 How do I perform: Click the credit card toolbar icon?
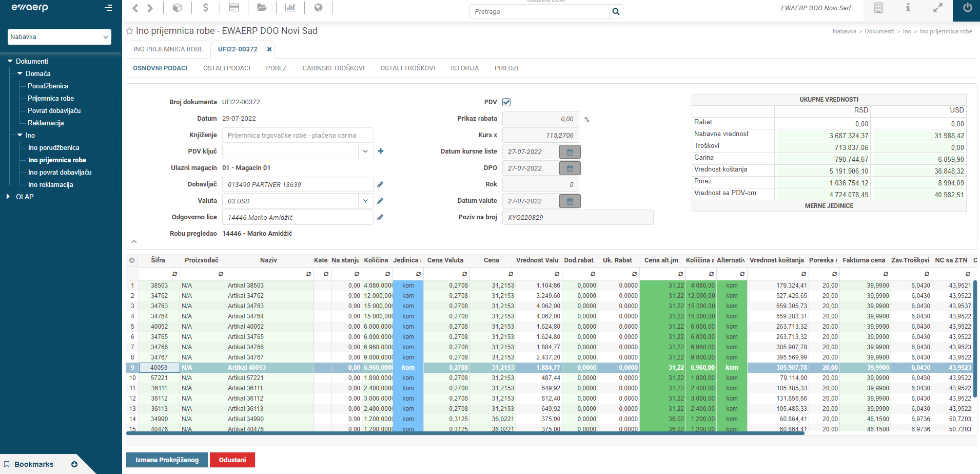coord(234,8)
